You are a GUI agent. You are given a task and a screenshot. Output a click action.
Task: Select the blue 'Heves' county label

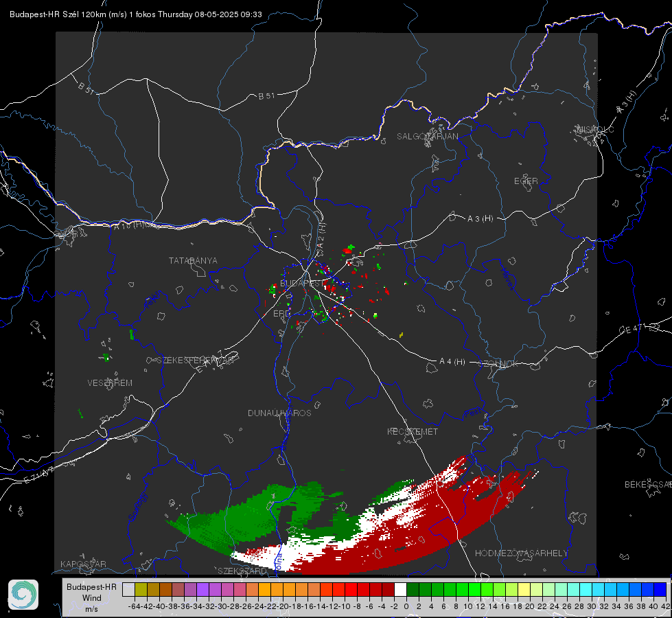pyautogui.click(x=508, y=279)
